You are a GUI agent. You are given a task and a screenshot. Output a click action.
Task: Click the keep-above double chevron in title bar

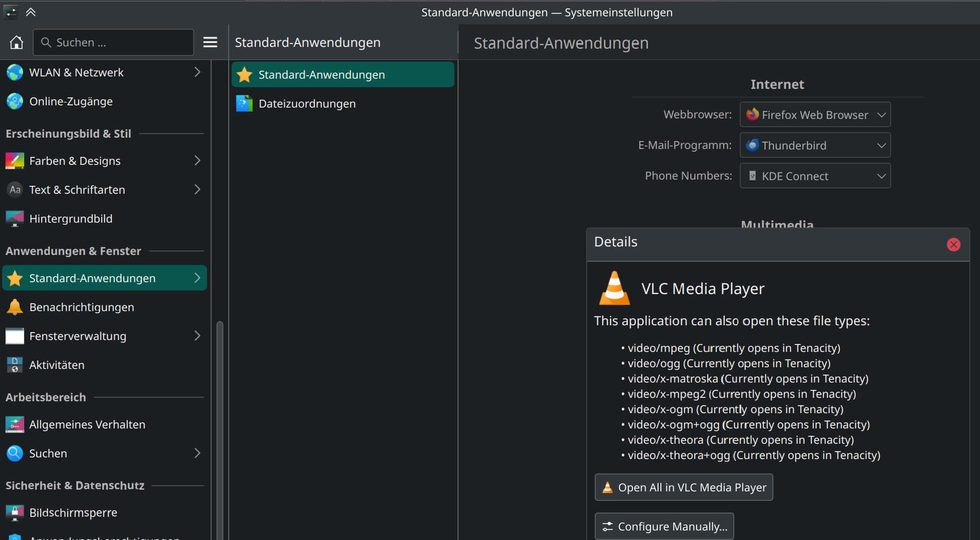pyautogui.click(x=31, y=12)
